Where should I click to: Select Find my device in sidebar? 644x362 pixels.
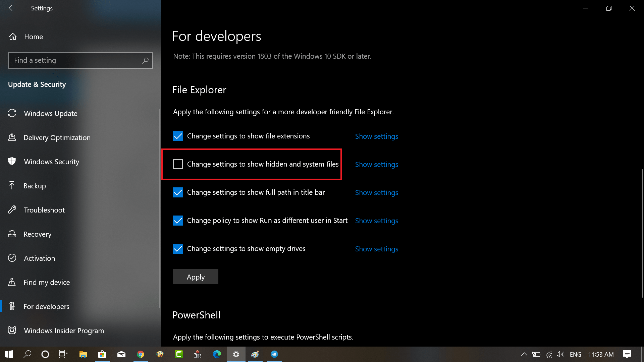(80, 282)
